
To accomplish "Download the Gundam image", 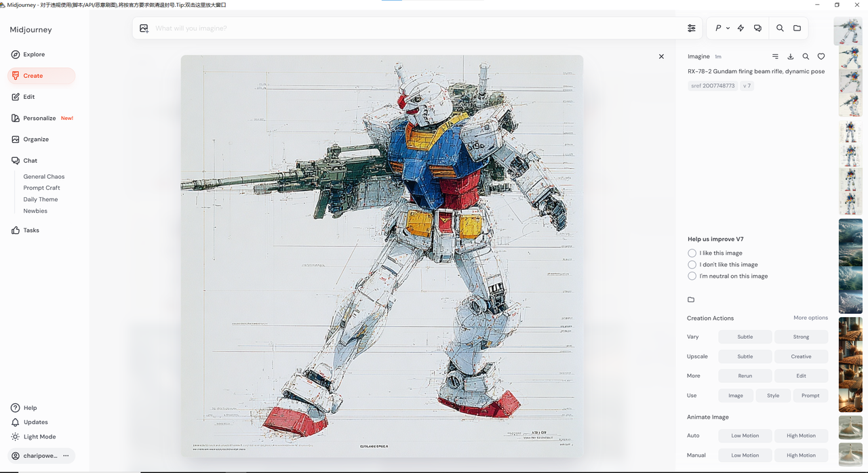I will coord(791,57).
